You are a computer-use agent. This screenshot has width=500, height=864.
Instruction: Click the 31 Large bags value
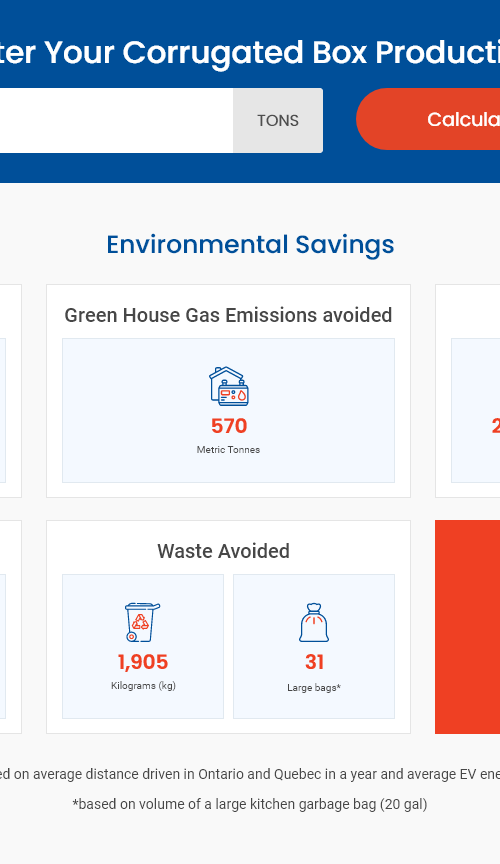pyautogui.click(x=314, y=662)
